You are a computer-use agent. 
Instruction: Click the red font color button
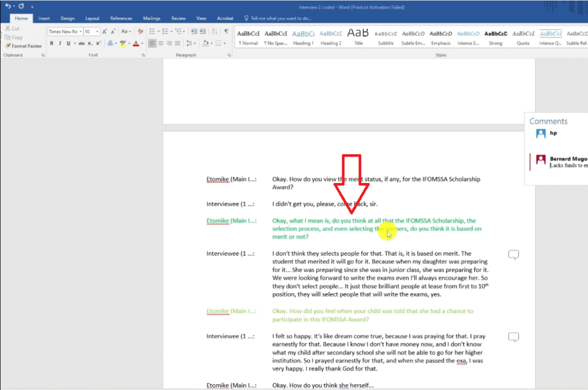[x=135, y=44]
